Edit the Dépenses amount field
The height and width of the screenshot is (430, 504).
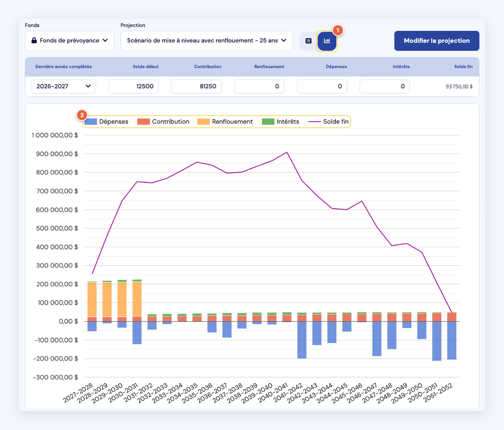pos(322,86)
